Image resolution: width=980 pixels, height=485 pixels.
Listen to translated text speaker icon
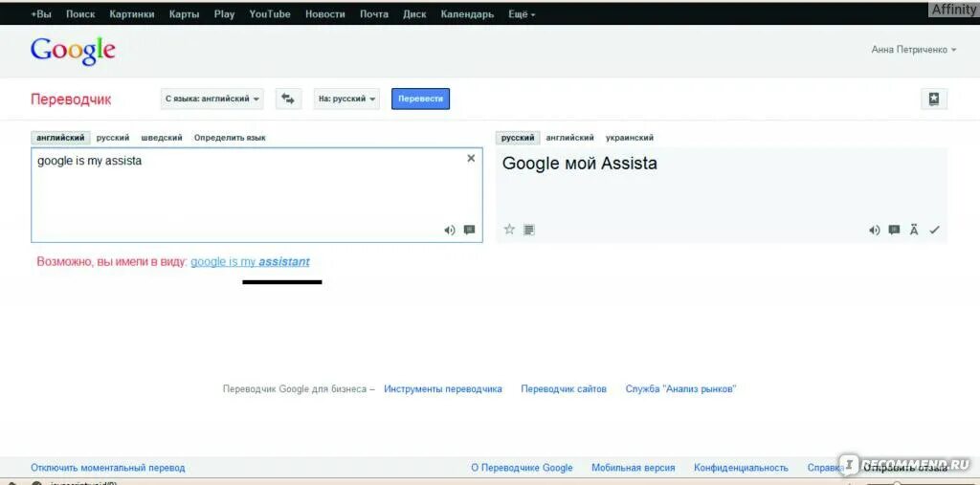click(875, 230)
